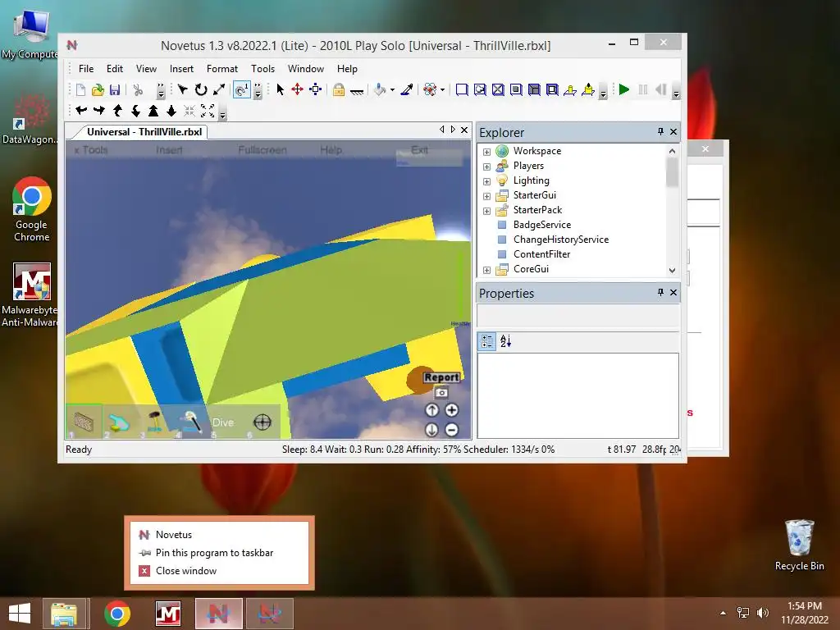
Task: Open the Recycle Bin desktop icon
Action: [799, 545]
